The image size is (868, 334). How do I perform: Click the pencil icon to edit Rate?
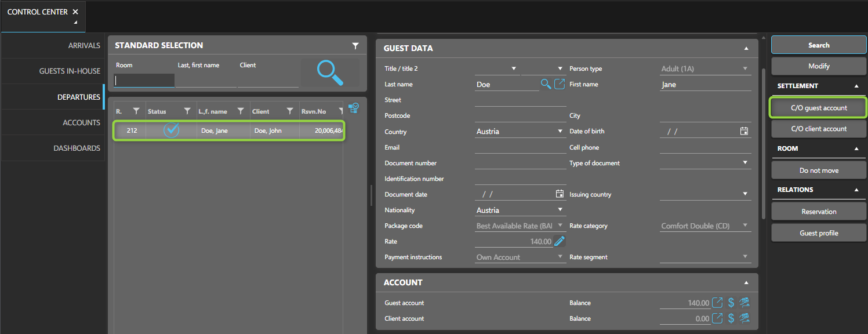[560, 241]
